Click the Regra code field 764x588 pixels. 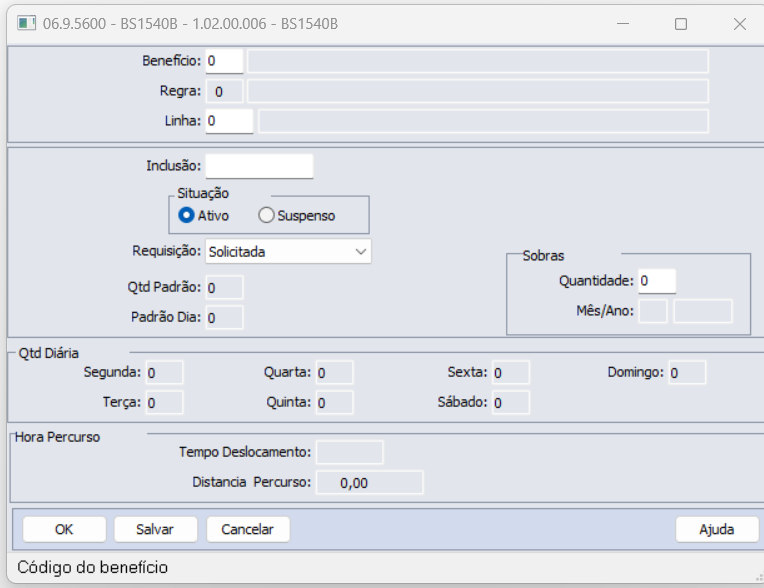(x=224, y=91)
